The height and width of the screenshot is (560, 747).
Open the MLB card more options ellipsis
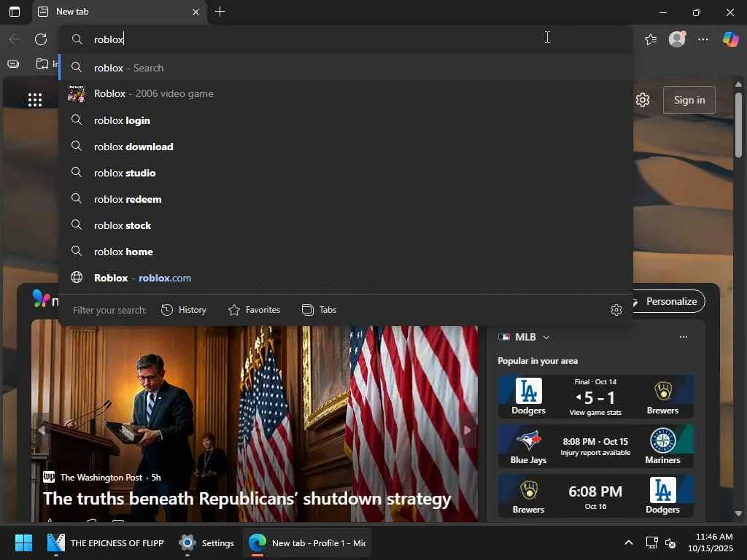pyautogui.click(x=683, y=337)
